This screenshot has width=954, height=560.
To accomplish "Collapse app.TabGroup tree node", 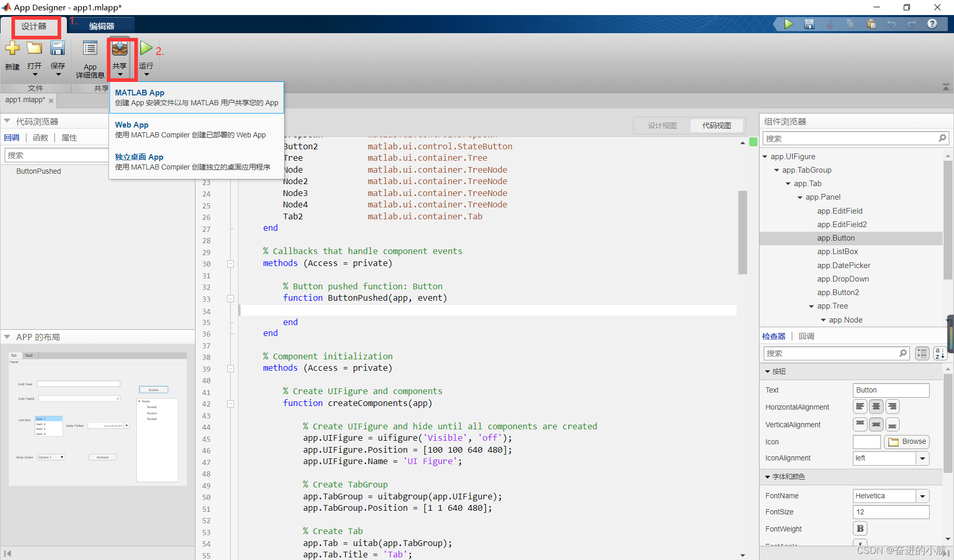I will [x=777, y=170].
